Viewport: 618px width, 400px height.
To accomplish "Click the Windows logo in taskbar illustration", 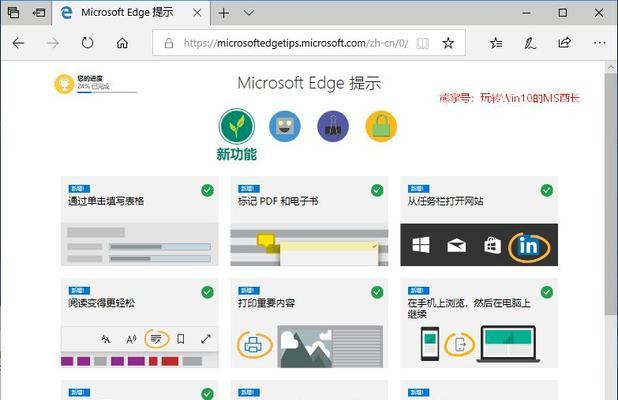I will click(x=421, y=245).
